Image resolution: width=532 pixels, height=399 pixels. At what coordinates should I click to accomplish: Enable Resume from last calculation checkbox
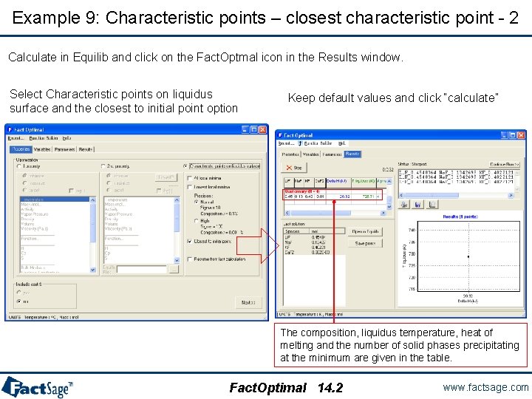190,259
